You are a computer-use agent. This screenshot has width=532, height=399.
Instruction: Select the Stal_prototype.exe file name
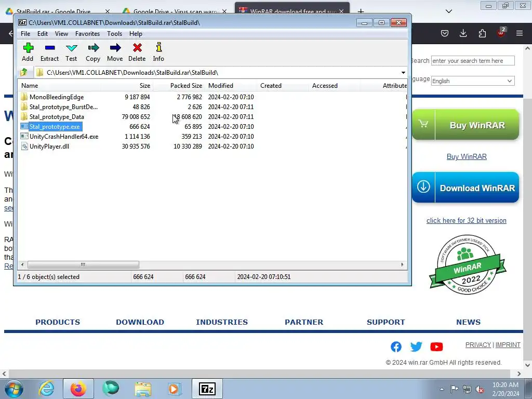(55, 127)
